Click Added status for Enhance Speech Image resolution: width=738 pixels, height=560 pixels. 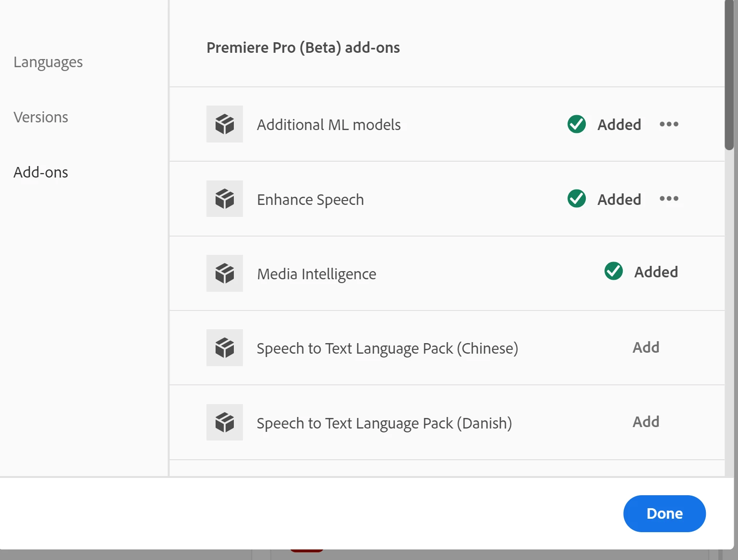[x=619, y=199]
